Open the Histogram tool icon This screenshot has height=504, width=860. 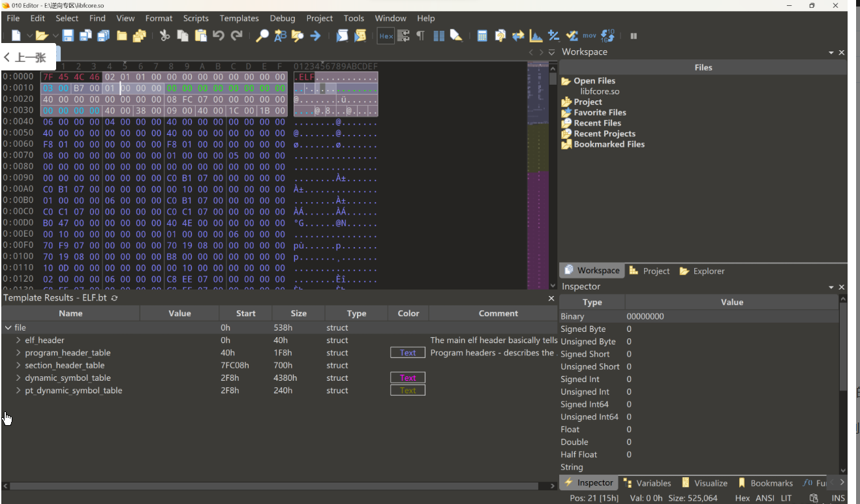(x=536, y=36)
